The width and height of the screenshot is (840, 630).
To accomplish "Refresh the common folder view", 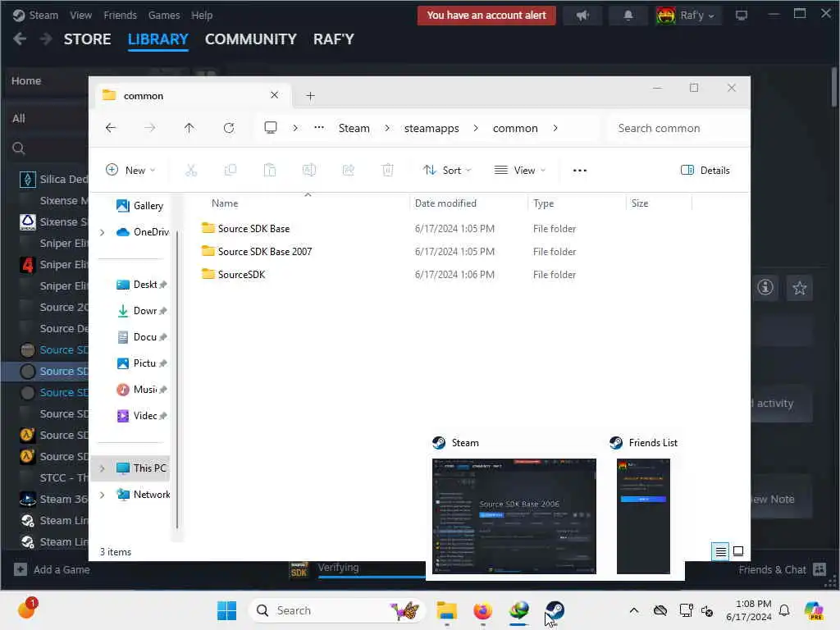I will pyautogui.click(x=229, y=128).
